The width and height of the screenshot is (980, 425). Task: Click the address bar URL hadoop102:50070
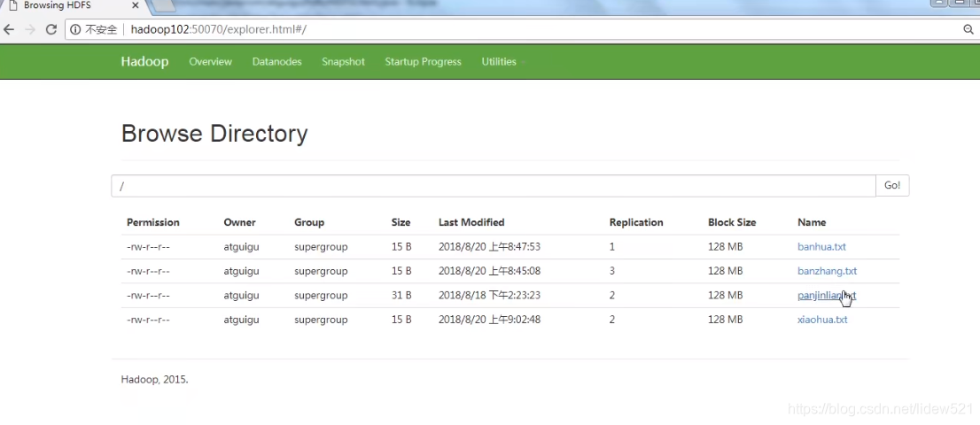218,29
